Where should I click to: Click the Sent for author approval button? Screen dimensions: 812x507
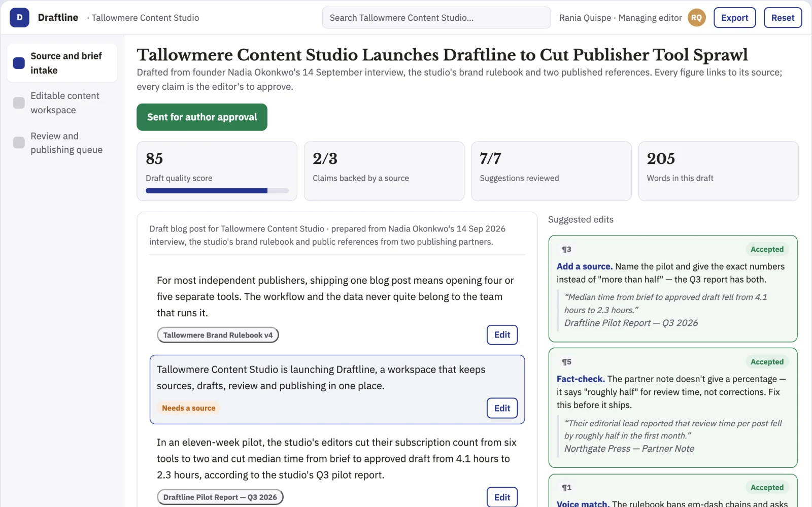point(202,117)
